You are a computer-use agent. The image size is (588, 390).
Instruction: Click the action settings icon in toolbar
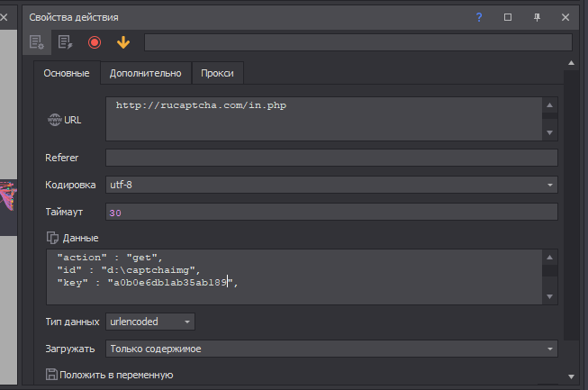(x=37, y=42)
